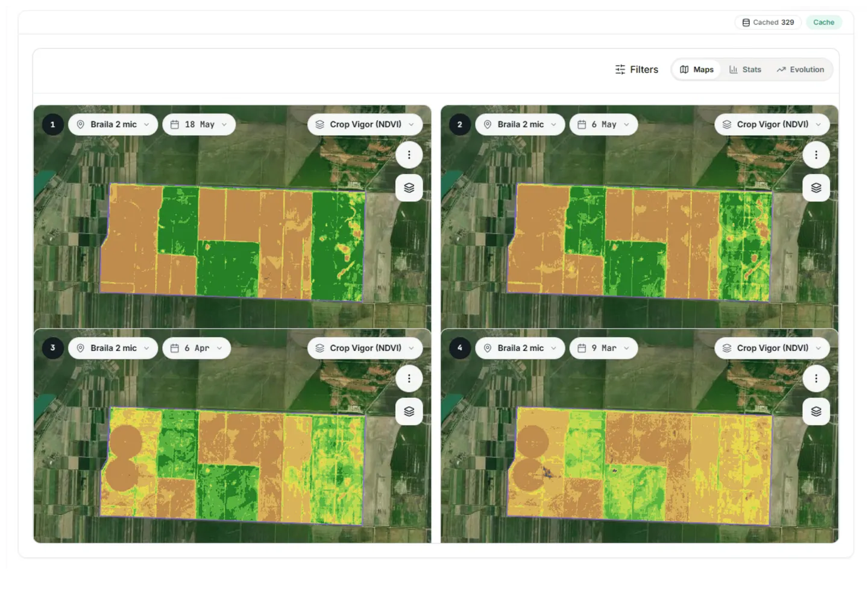Expand the 6 May date dropdown

tap(603, 124)
